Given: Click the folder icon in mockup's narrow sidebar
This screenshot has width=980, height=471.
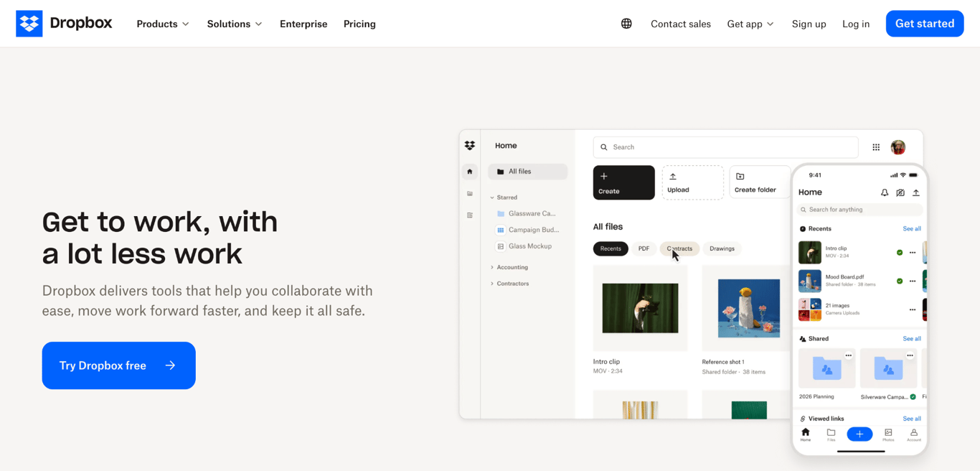Looking at the screenshot, I should click(x=470, y=194).
